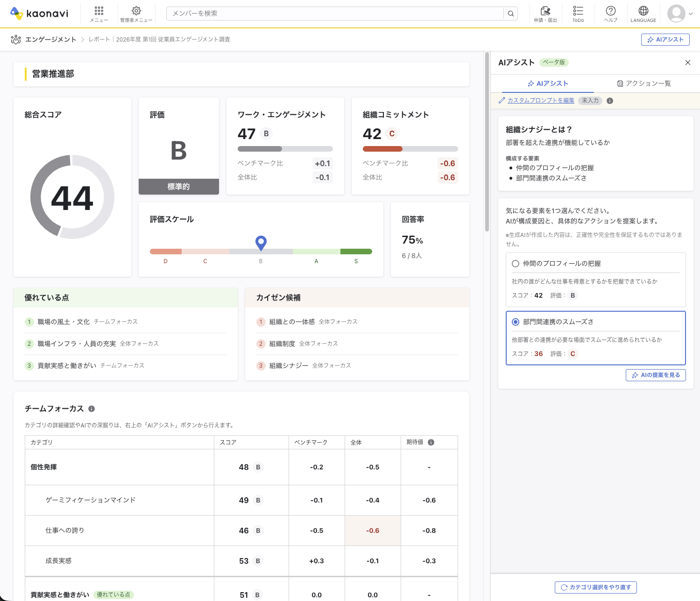
Task: Click the highlighted -0.6 cell in 全体 column
Action: [373, 531]
